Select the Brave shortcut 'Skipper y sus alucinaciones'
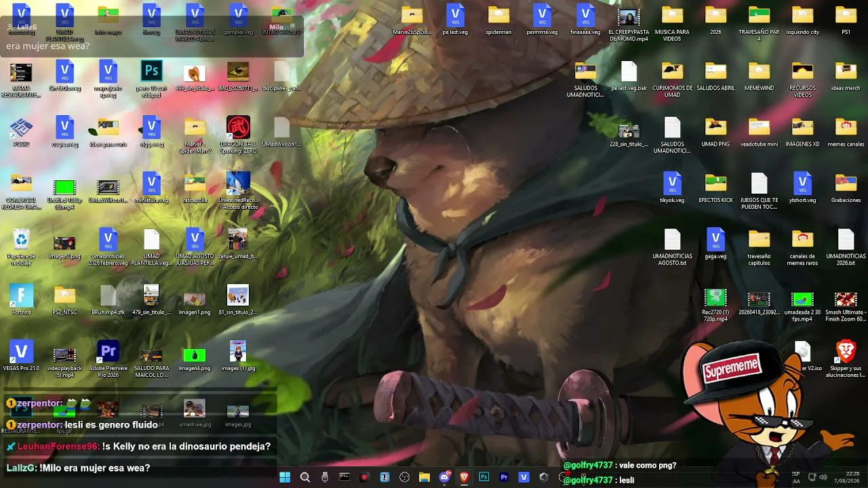The width and height of the screenshot is (868, 488). click(x=846, y=359)
